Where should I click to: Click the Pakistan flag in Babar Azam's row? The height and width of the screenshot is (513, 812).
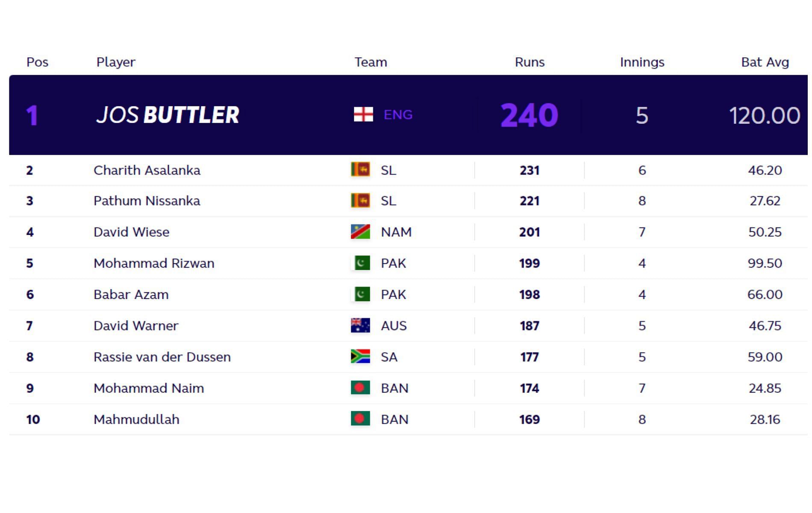360,294
